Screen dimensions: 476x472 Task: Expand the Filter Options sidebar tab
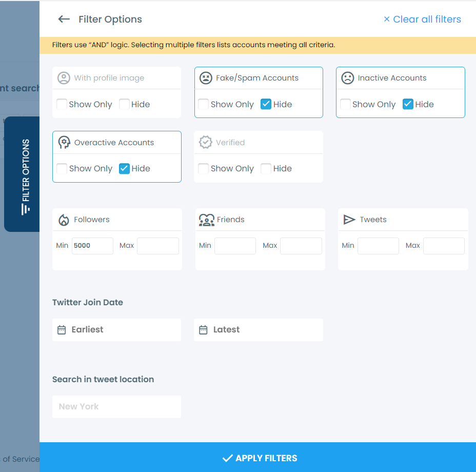tap(22, 174)
